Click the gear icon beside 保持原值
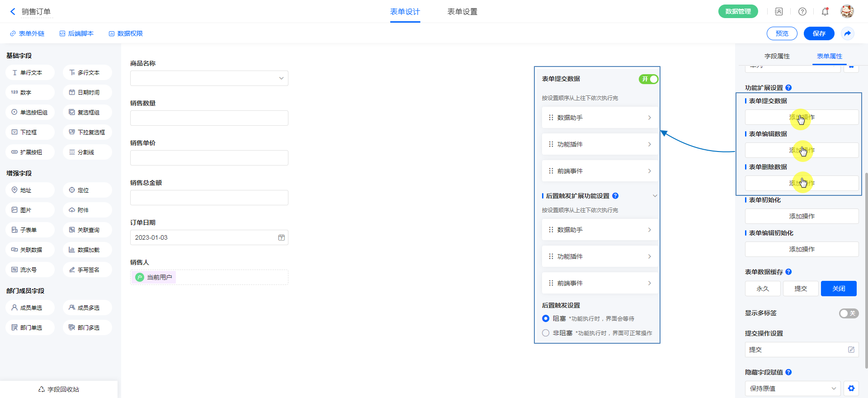This screenshot has height=398, width=868. [x=851, y=389]
